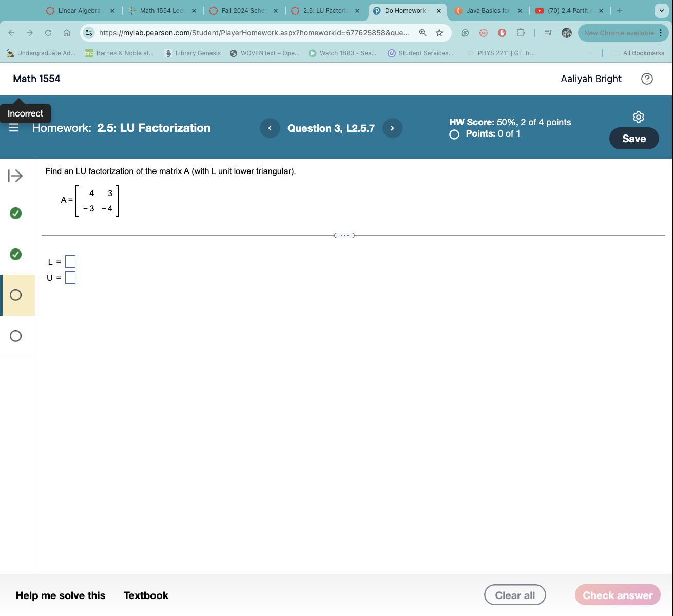
Task: Open a new browser tab
Action: coord(620,10)
